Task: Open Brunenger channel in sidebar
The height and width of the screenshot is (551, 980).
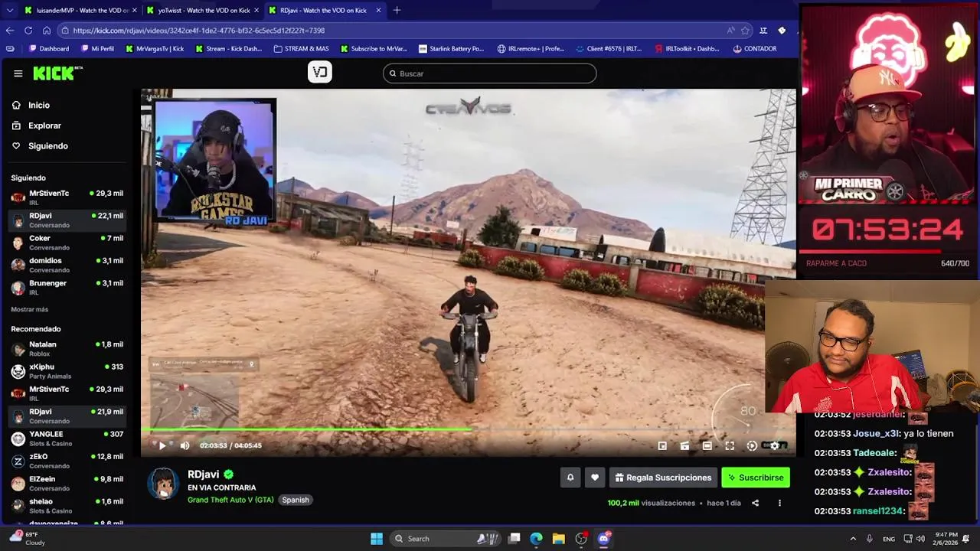Action: coord(67,287)
